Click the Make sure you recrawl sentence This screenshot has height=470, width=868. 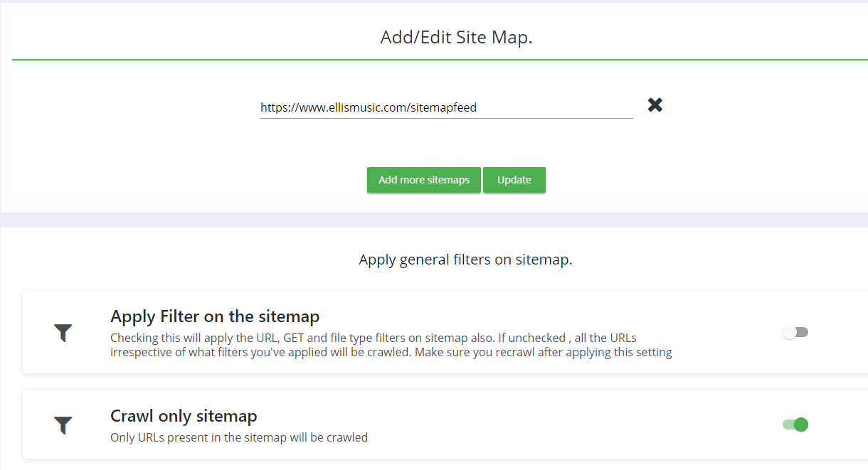pos(544,352)
